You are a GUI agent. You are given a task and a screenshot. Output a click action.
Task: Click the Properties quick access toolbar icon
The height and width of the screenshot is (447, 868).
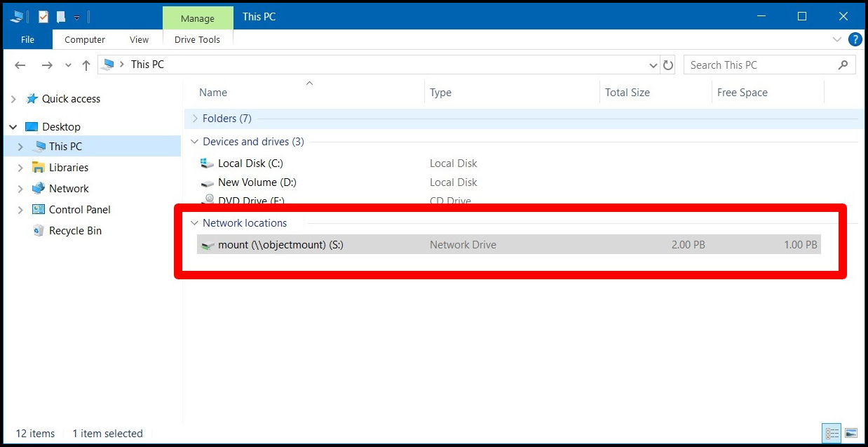[43, 17]
